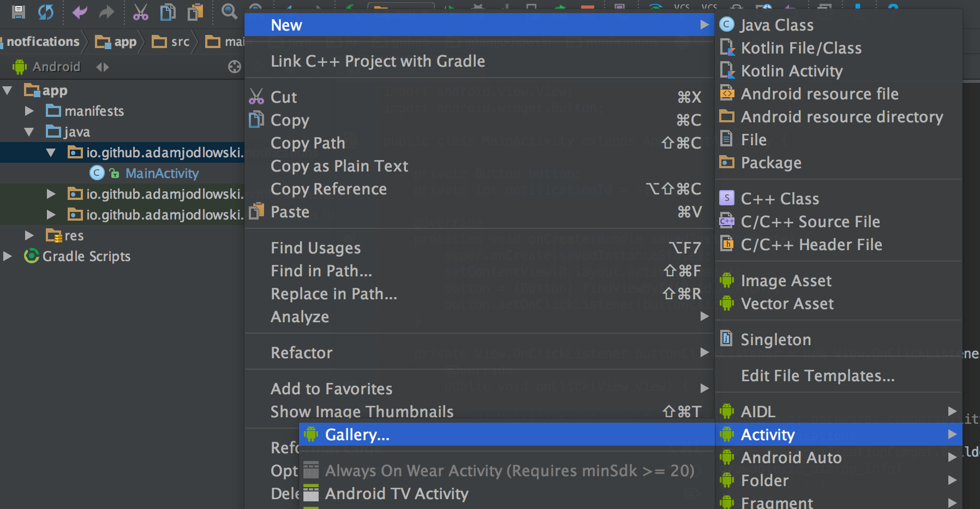This screenshot has width=980, height=509.
Task: Open the Fragment submenu
Action: 838,501
